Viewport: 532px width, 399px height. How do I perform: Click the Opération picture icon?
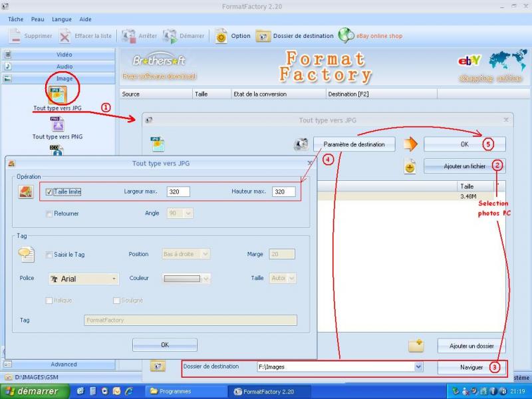pyautogui.click(x=26, y=192)
